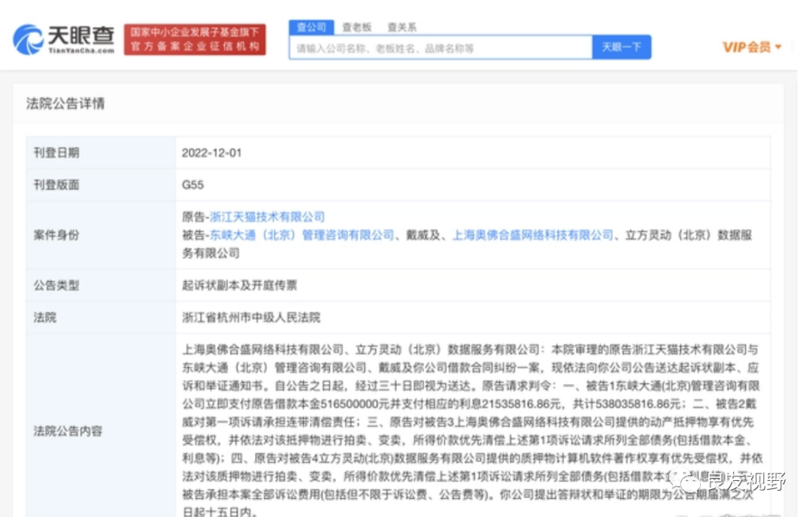Select the 刊登日期 row label

(56, 153)
